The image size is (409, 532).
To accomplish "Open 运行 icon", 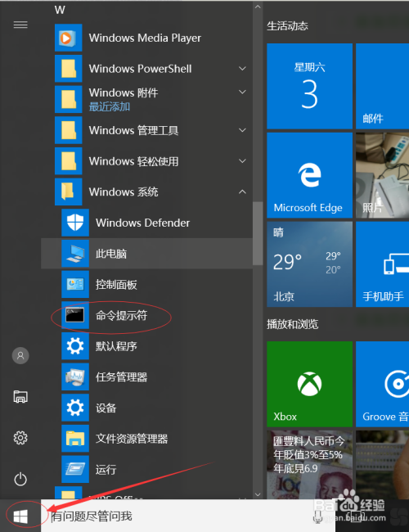I will [75, 469].
